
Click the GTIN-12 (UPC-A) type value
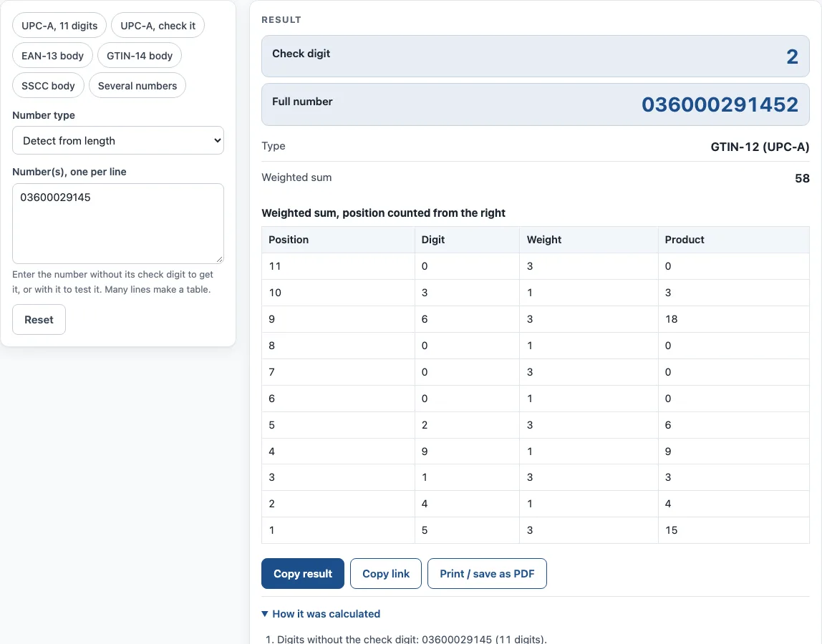(x=760, y=147)
